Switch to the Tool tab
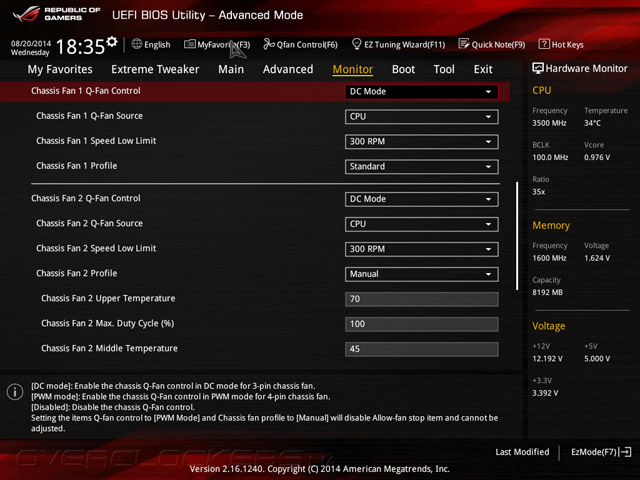Image resolution: width=640 pixels, height=480 pixels. click(x=444, y=69)
